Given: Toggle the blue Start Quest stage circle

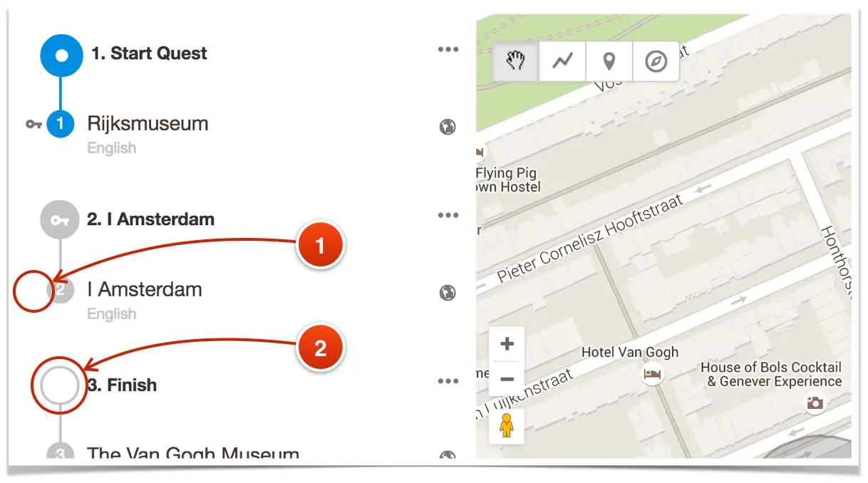Looking at the screenshot, I should [x=61, y=54].
